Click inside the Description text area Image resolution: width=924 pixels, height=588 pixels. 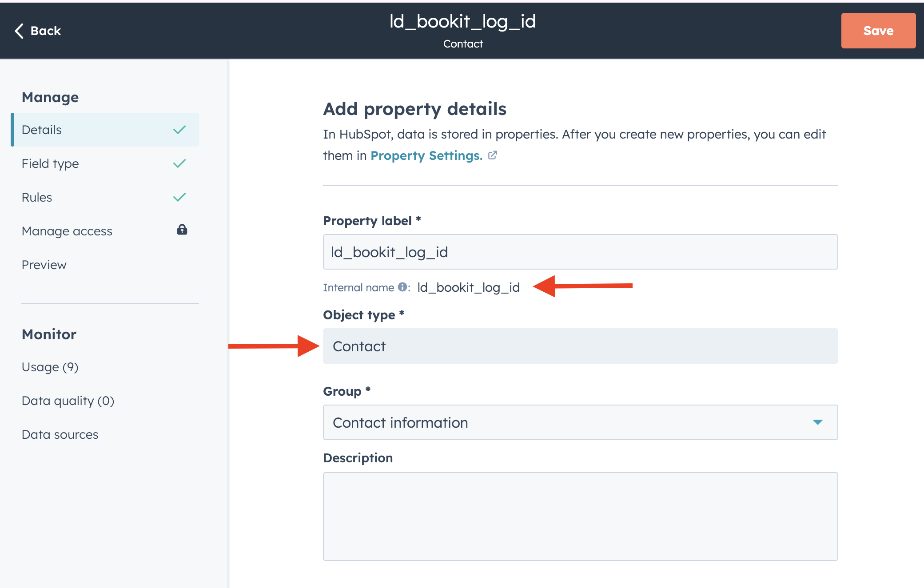tap(580, 516)
